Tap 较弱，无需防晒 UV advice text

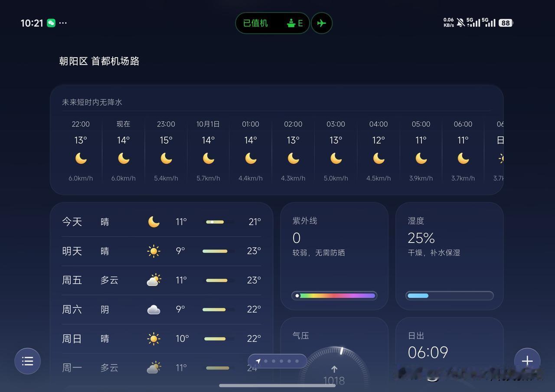tap(319, 253)
